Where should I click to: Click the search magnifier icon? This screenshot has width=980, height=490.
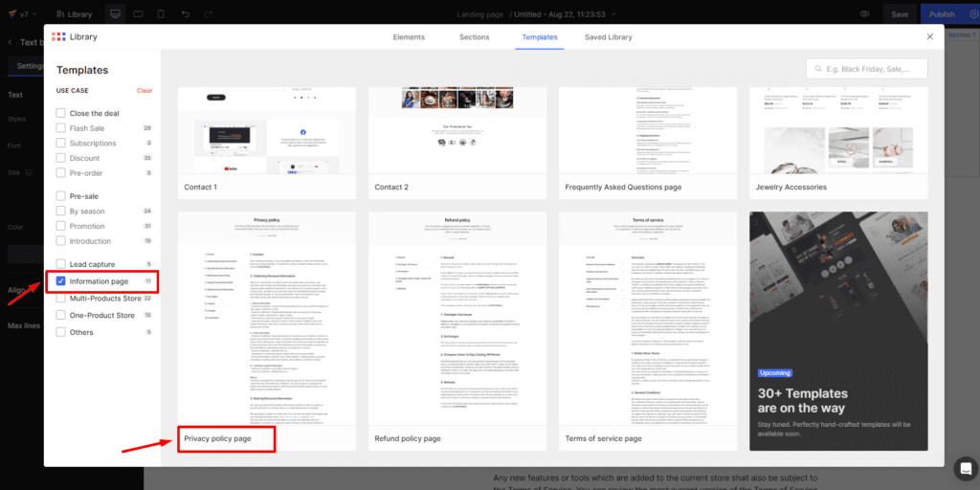[817, 69]
